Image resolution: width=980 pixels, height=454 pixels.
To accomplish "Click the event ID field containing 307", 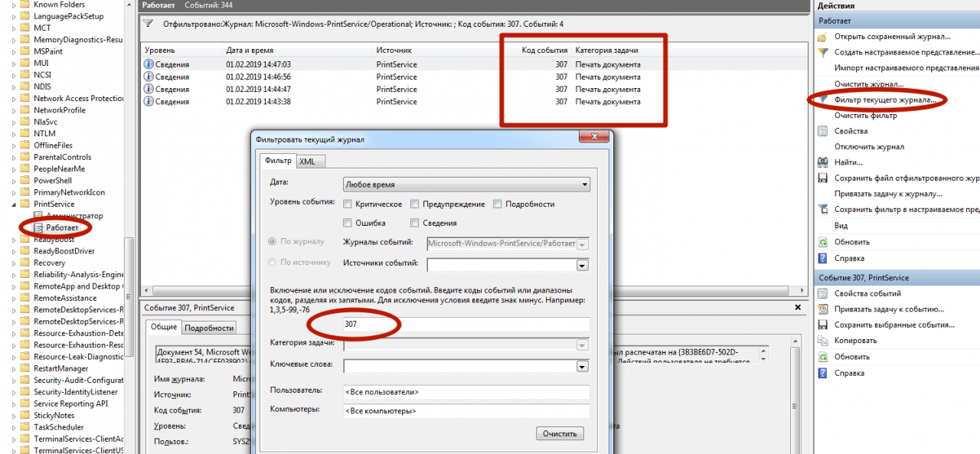I will click(x=466, y=325).
